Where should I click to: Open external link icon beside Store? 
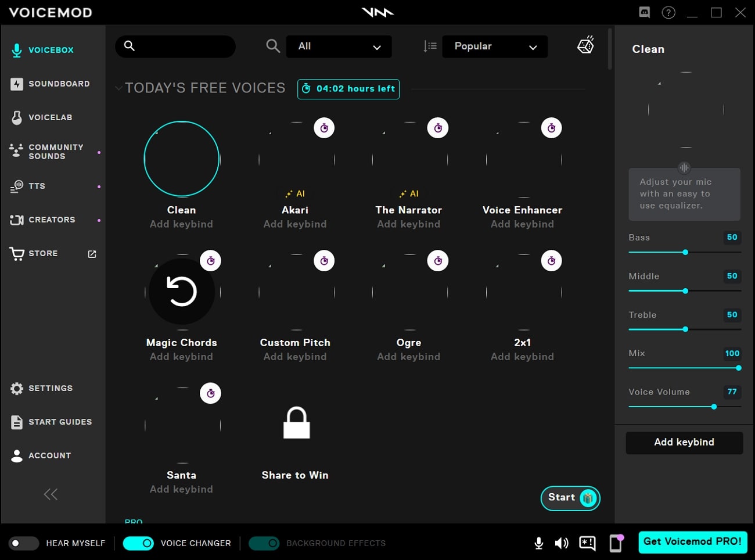coord(92,254)
